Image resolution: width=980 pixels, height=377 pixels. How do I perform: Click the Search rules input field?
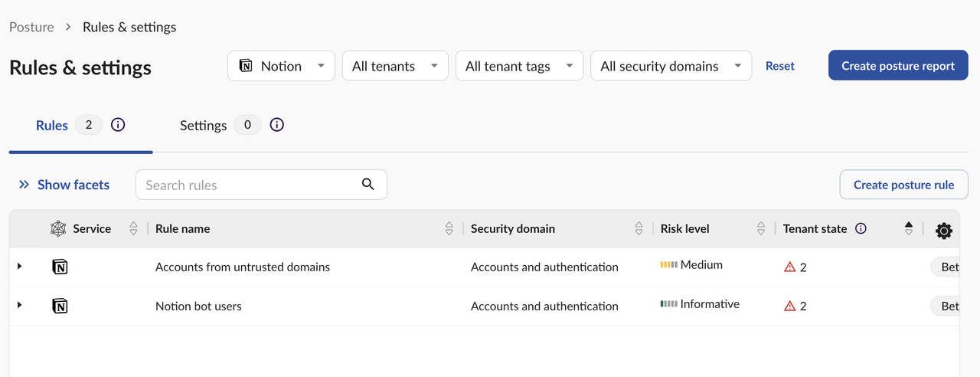tap(261, 185)
